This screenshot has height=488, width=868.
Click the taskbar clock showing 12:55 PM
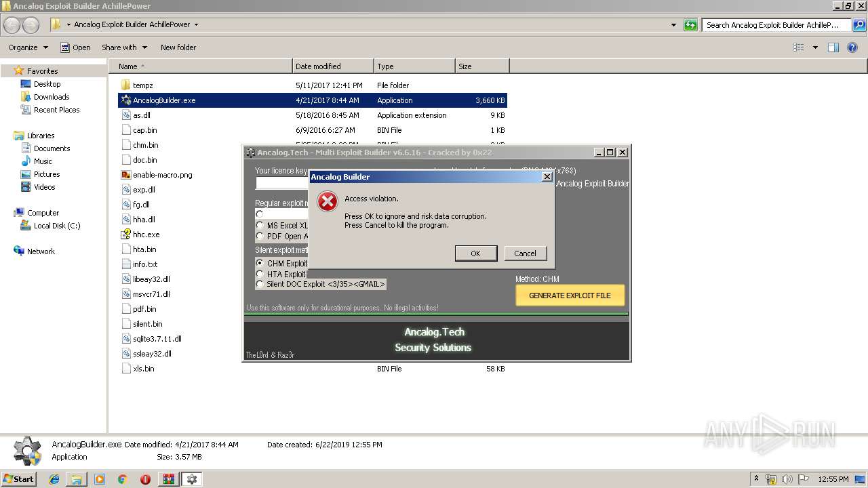pos(833,479)
